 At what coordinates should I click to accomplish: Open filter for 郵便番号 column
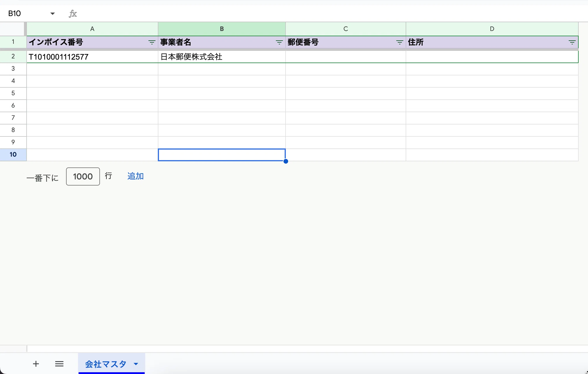(400, 42)
